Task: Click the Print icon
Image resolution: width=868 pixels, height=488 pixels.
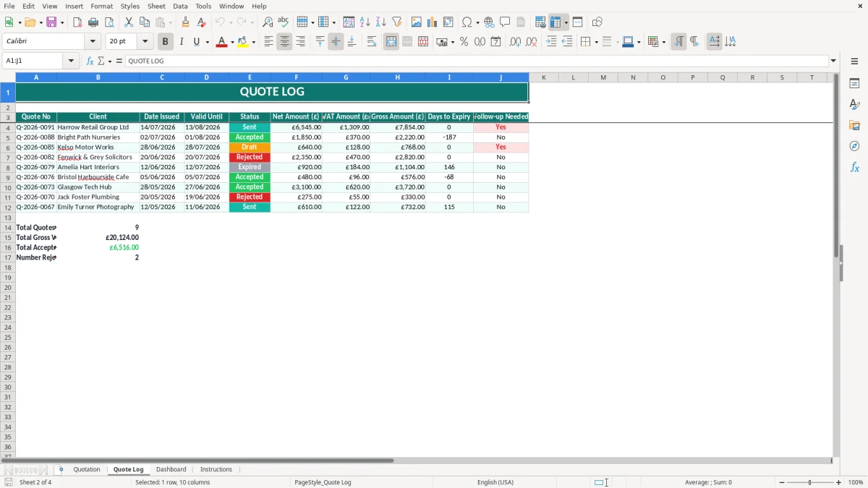Action: tap(93, 22)
